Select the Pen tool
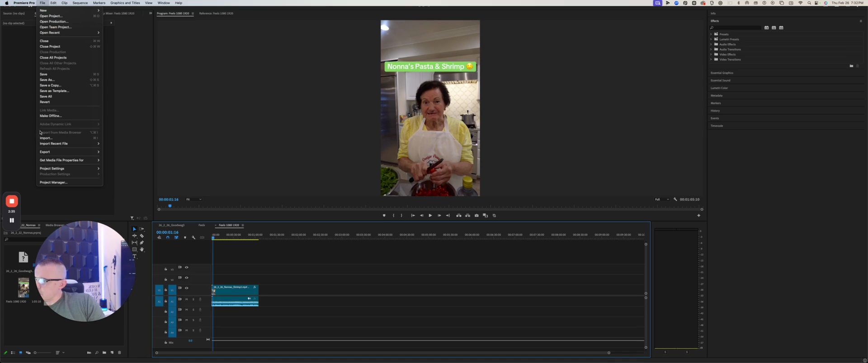The image size is (868, 363). pyautogui.click(x=142, y=242)
